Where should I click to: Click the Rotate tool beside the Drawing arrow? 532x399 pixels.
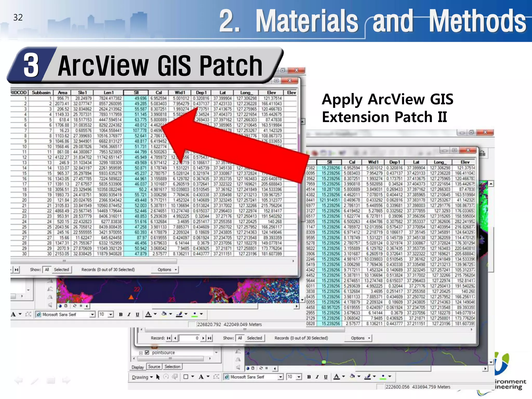[166, 377]
